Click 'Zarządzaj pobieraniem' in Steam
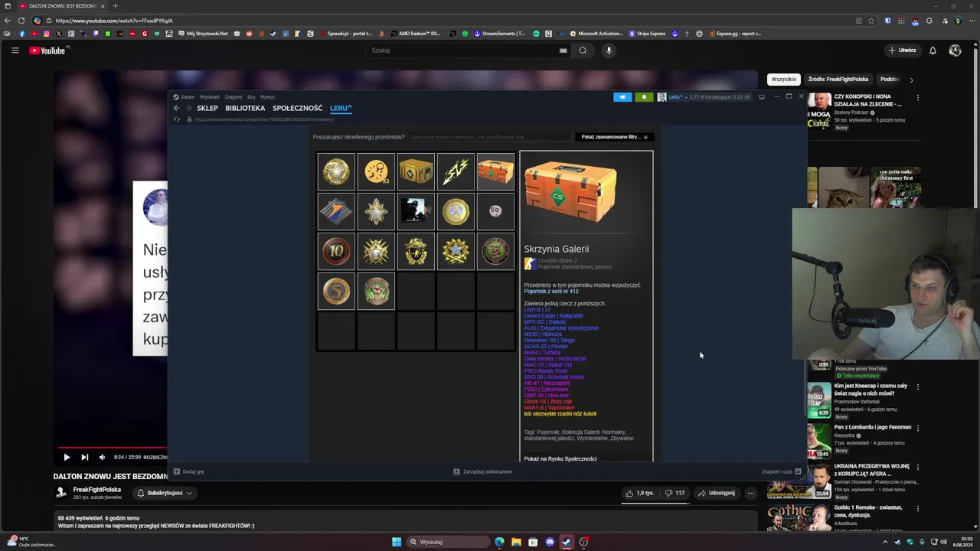Screen dimensions: 980x551 [x=483, y=471]
